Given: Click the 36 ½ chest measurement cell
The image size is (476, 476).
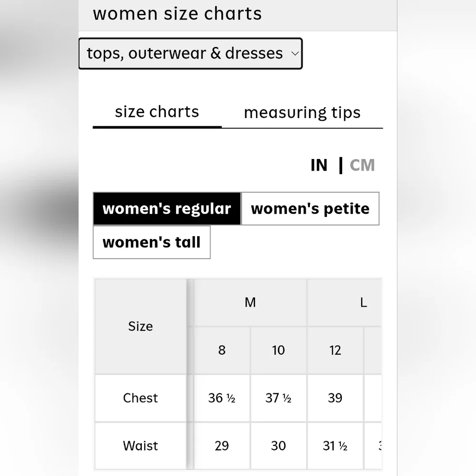Looking at the screenshot, I should tap(222, 398).
